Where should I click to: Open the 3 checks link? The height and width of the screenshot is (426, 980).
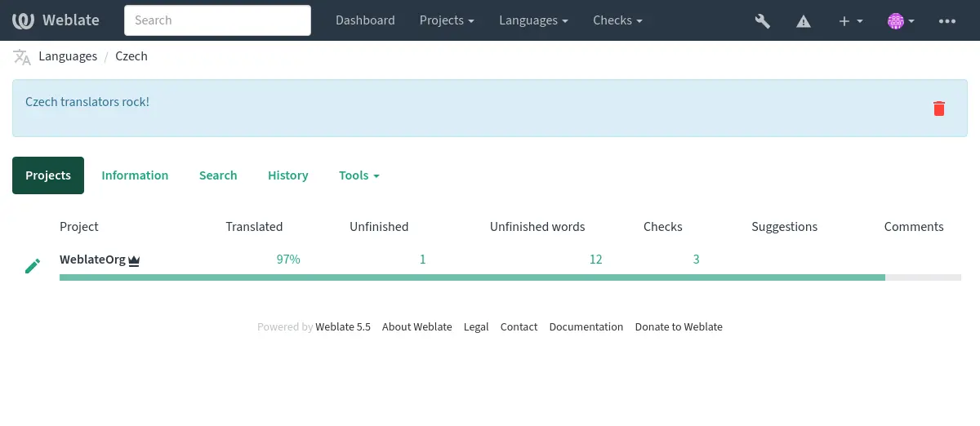[x=697, y=260]
